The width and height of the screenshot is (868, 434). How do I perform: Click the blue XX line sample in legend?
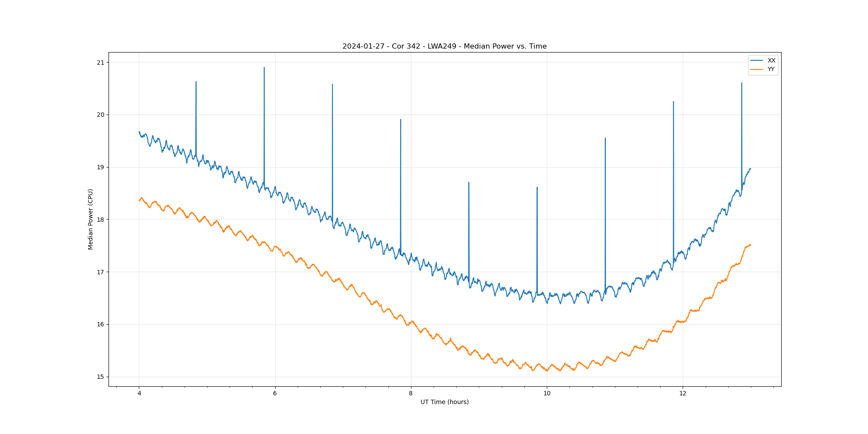click(757, 60)
